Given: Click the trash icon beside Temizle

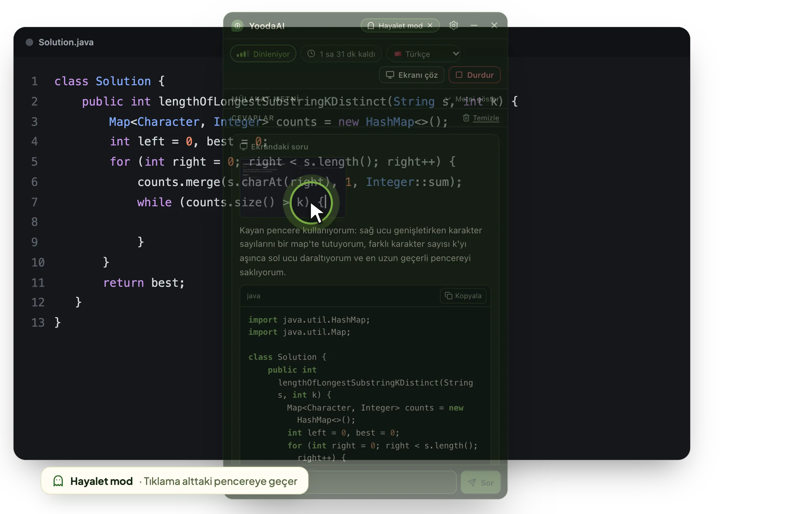Looking at the screenshot, I should click(466, 118).
